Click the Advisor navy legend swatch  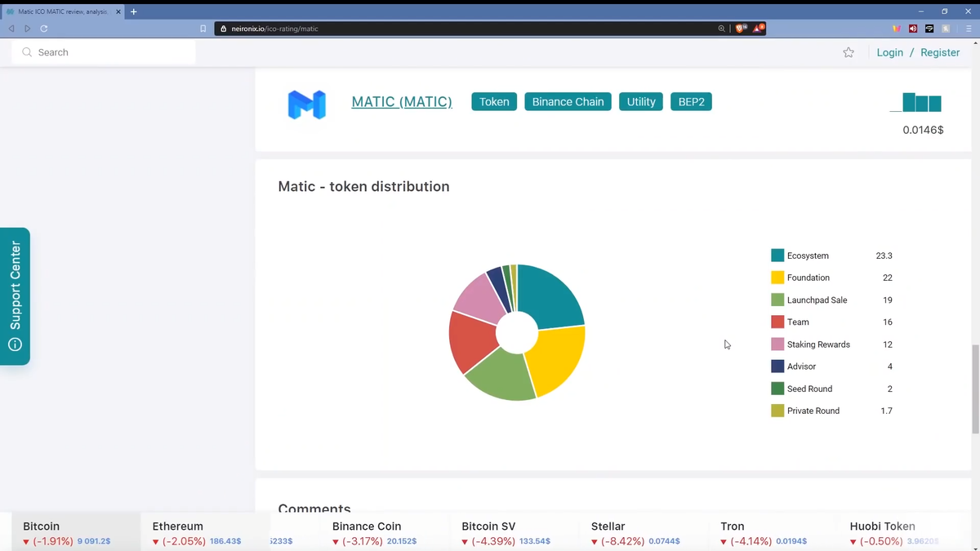point(777,367)
